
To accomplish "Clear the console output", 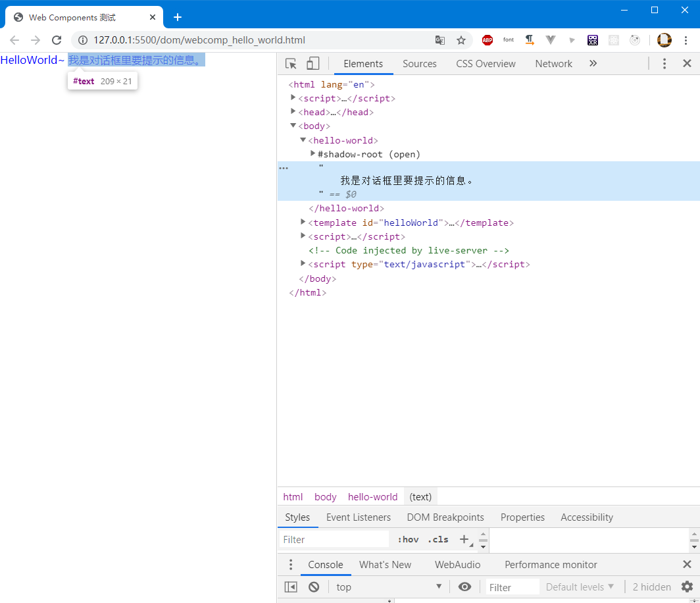I will [x=314, y=587].
